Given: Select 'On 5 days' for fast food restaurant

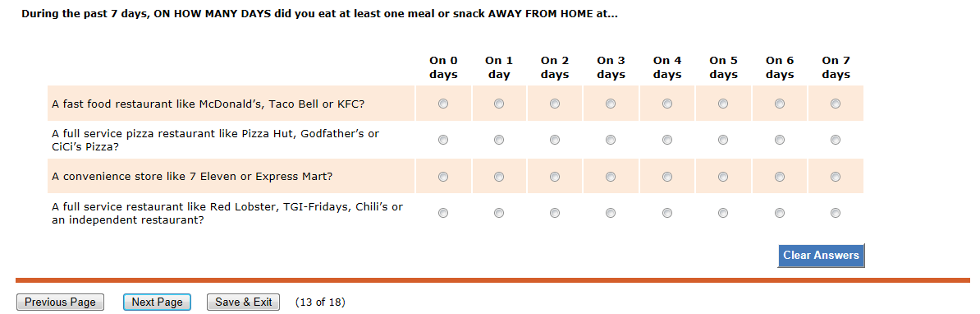Looking at the screenshot, I should point(722,104).
